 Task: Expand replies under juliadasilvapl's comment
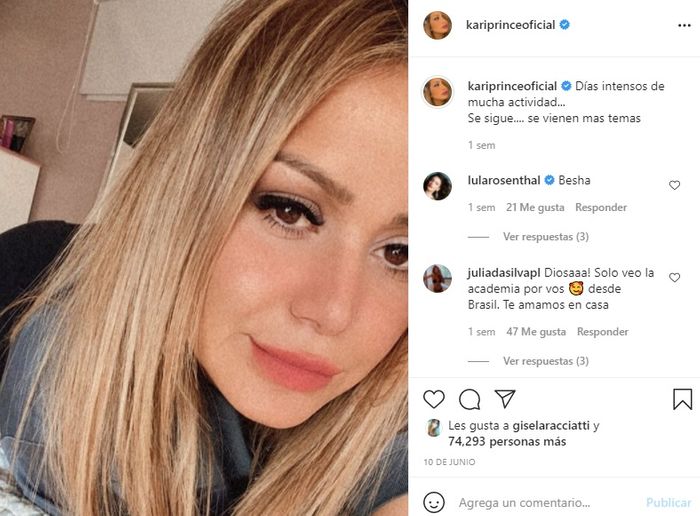[546, 361]
